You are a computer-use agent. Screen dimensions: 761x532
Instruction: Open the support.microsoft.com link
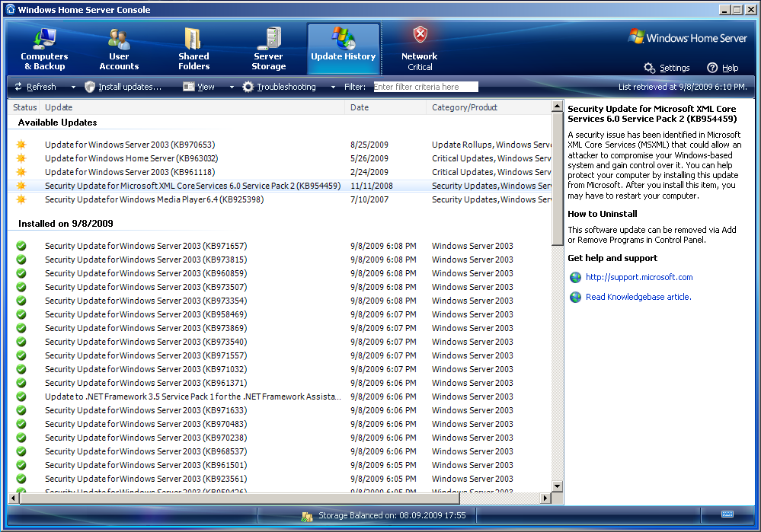tap(639, 277)
